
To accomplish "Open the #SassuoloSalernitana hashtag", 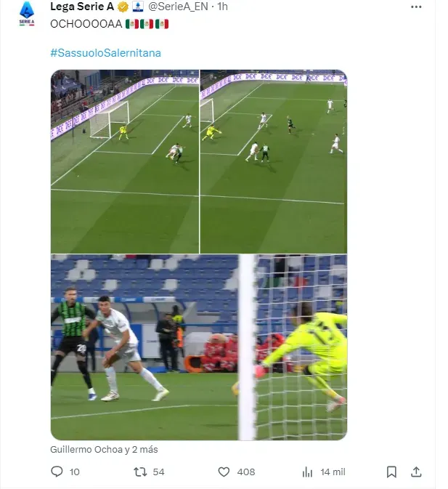I will (x=105, y=53).
